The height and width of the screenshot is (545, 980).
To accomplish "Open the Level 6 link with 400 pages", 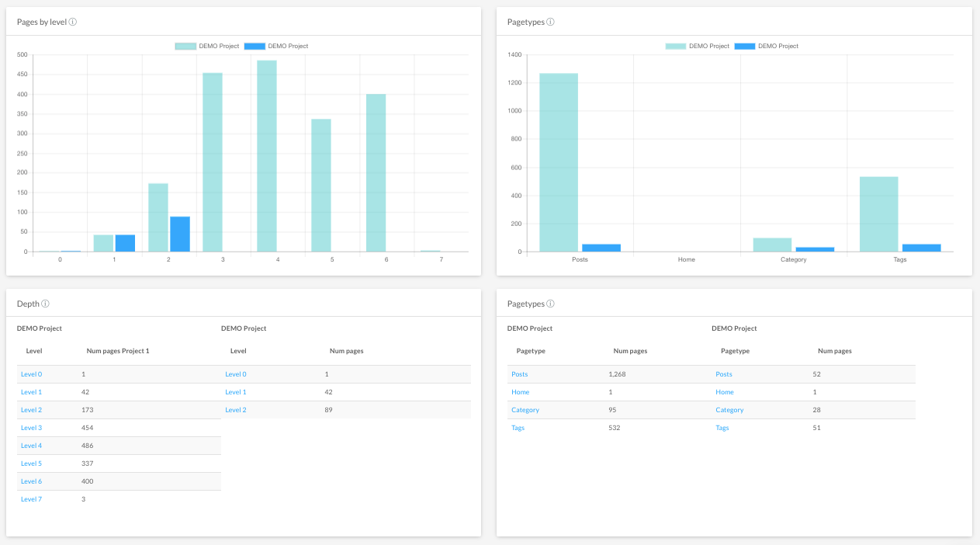I will 31,481.
